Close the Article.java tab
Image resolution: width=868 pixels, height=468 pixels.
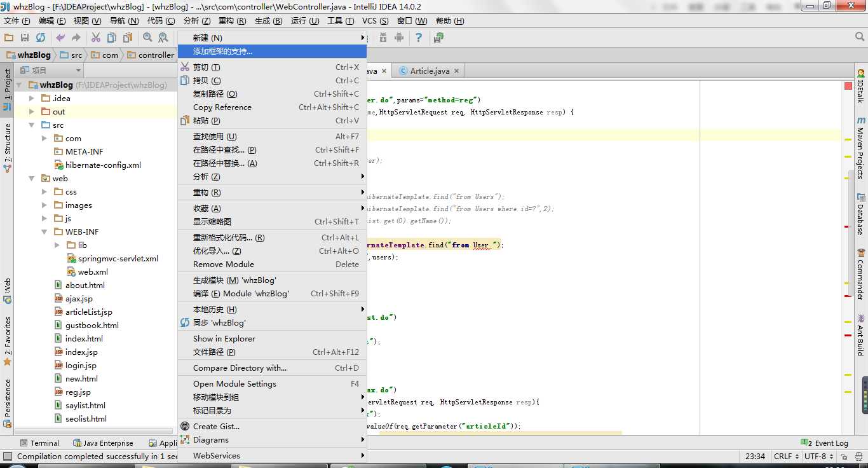[x=456, y=71]
